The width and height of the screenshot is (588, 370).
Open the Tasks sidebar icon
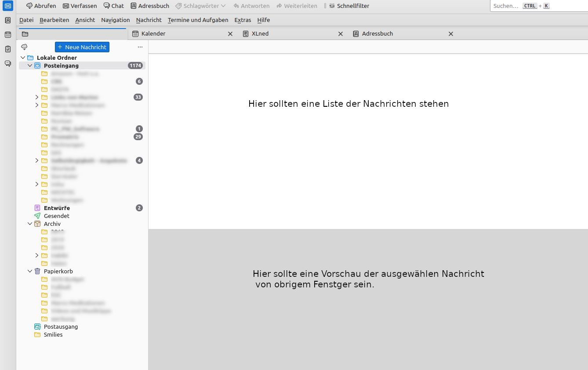tap(8, 49)
